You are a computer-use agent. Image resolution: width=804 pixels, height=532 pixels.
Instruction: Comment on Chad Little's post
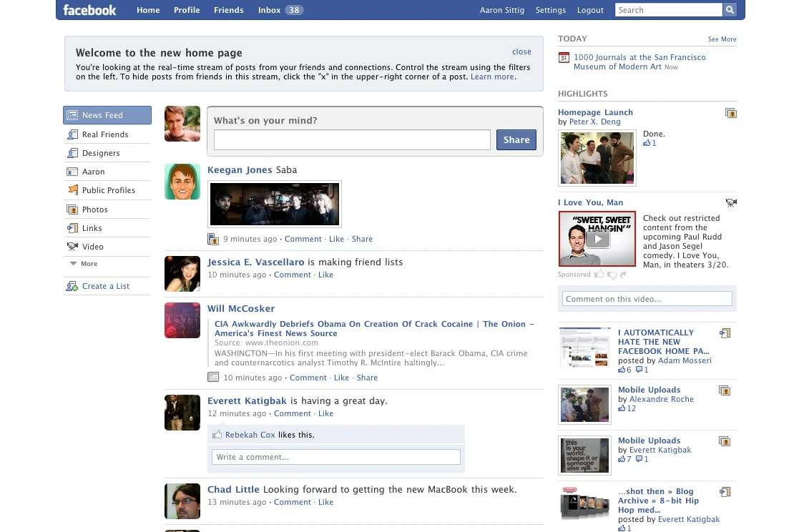click(293, 502)
